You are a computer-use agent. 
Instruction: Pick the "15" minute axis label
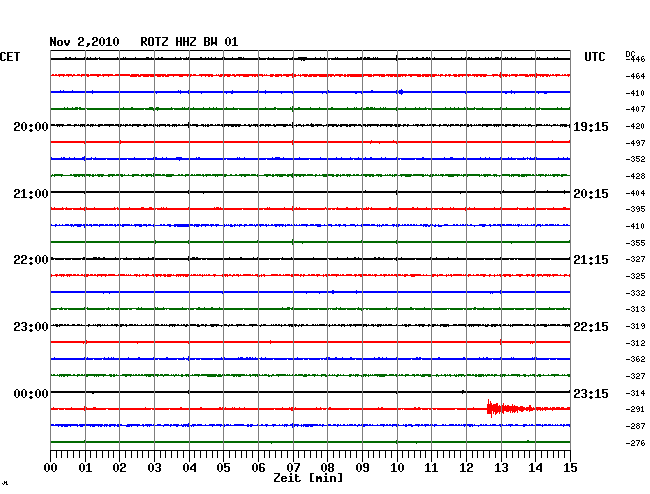pos(570,468)
